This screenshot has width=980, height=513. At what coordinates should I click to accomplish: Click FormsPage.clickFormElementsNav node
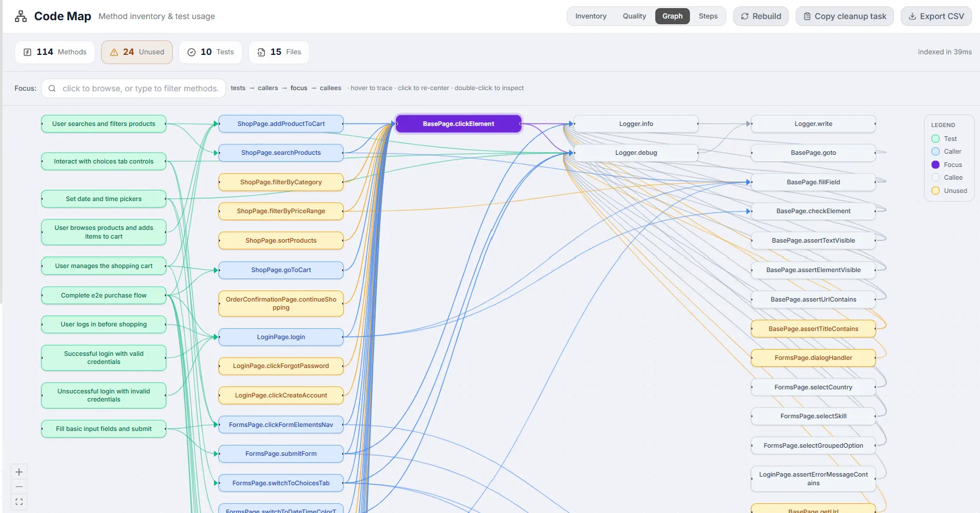[x=281, y=425]
